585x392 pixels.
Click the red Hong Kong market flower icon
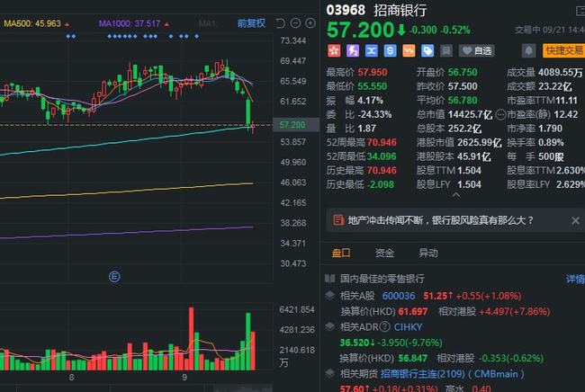point(334,50)
